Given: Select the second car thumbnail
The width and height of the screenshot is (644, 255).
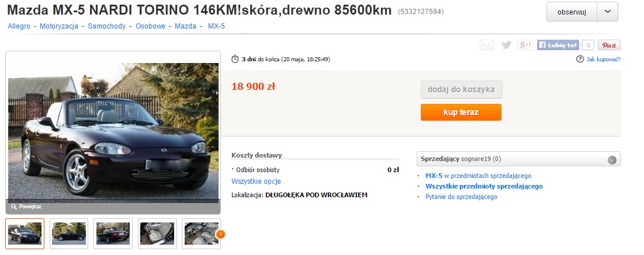Looking at the screenshot, I should [69, 233].
